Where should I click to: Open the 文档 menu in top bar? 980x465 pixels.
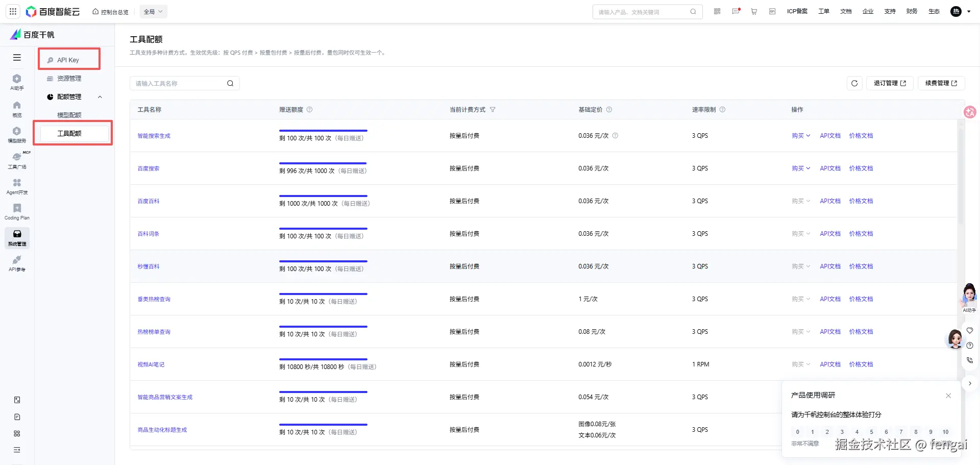click(x=846, y=11)
